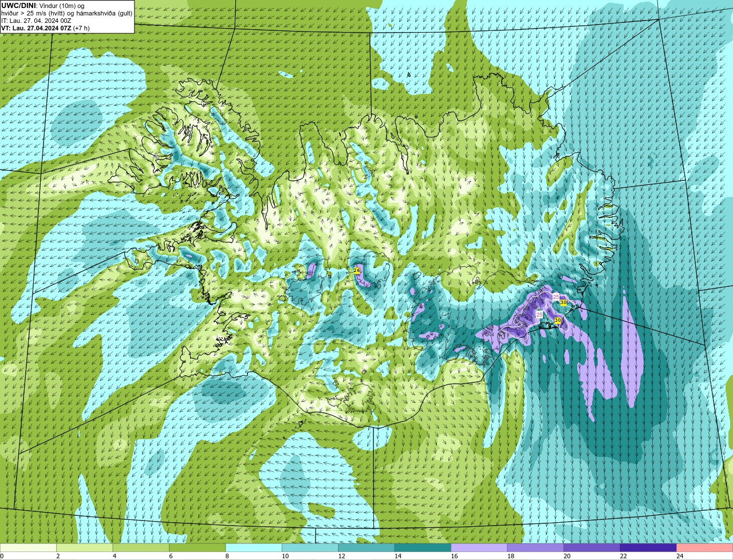
Task: Click the valid time 'VT: Lau. 27.04.2024 07Z (+7 h)'
Action: pyautogui.click(x=45, y=28)
